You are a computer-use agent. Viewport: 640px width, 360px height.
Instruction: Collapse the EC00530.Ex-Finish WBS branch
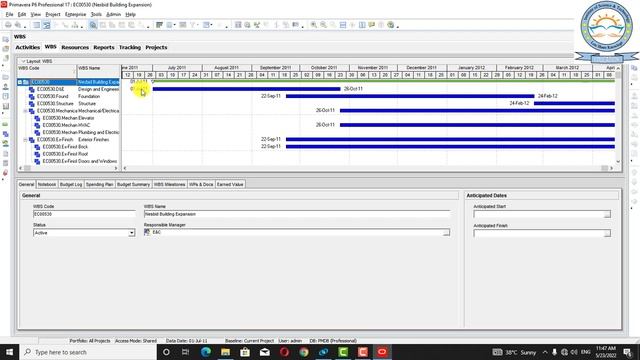25,140
